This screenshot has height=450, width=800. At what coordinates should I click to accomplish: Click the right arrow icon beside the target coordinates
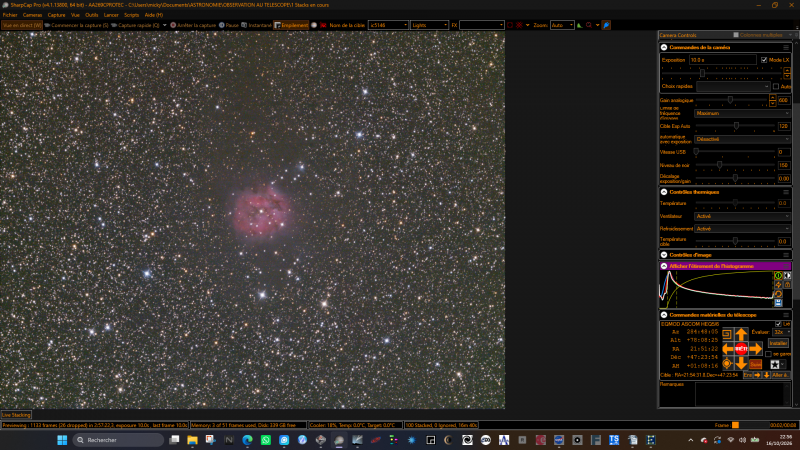pos(758,375)
